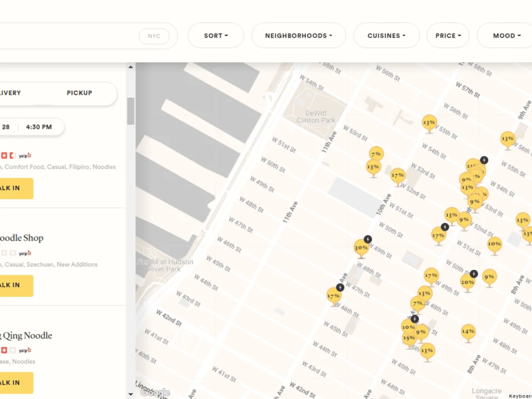
Task: Click the DeWitt Clinton Park map label
Action: click(x=315, y=117)
